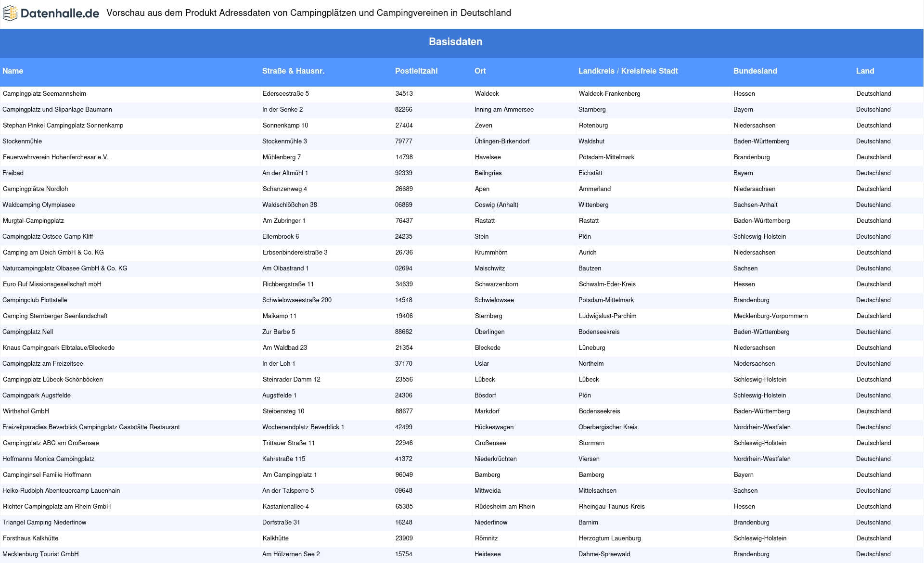Click the Datenhalle.de logo icon

[10, 13]
